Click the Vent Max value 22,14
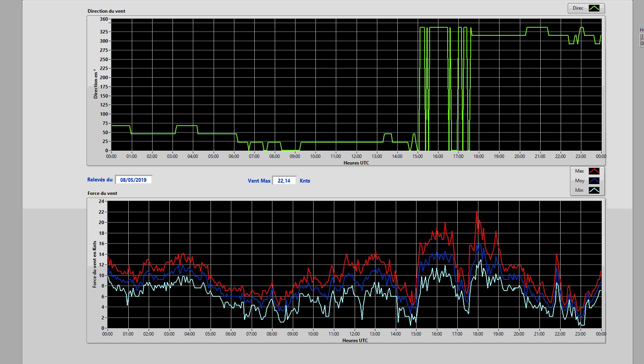 point(284,181)
